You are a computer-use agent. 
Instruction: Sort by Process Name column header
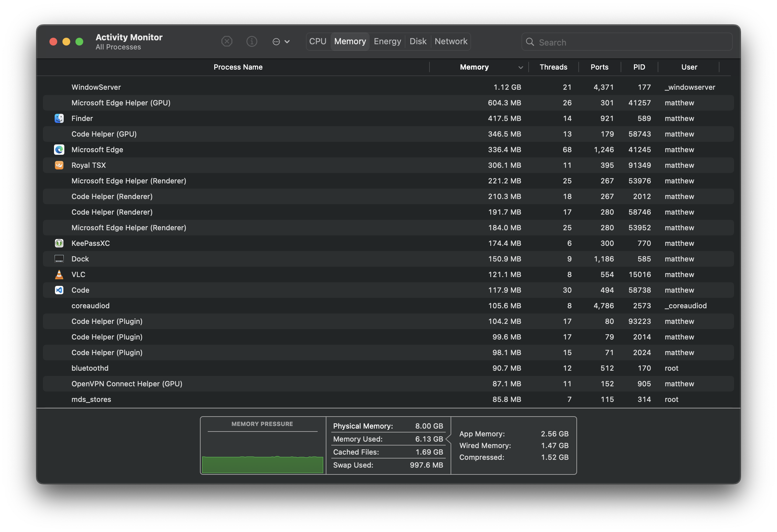pyautogui.click(x=238, y=67)
